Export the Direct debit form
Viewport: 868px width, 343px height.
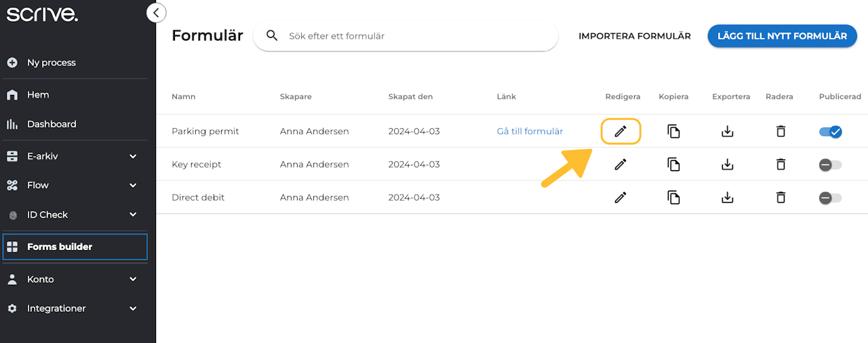click(x=727, y=197)
